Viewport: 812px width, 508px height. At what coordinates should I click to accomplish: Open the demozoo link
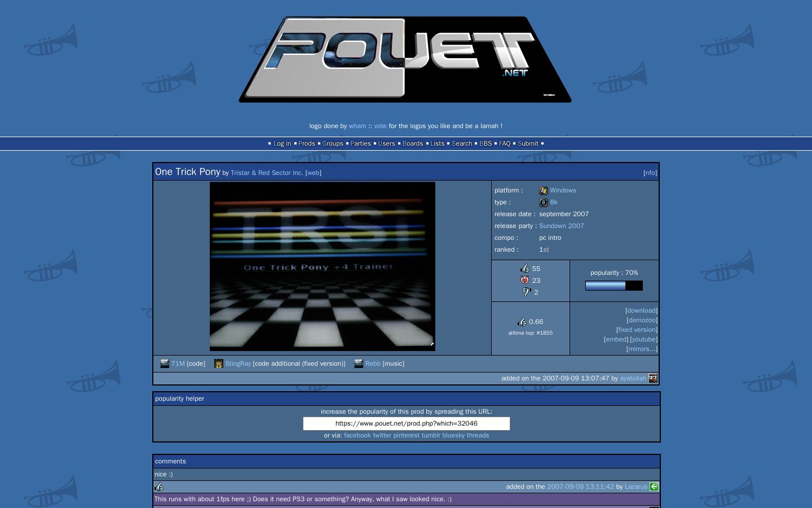642,320
